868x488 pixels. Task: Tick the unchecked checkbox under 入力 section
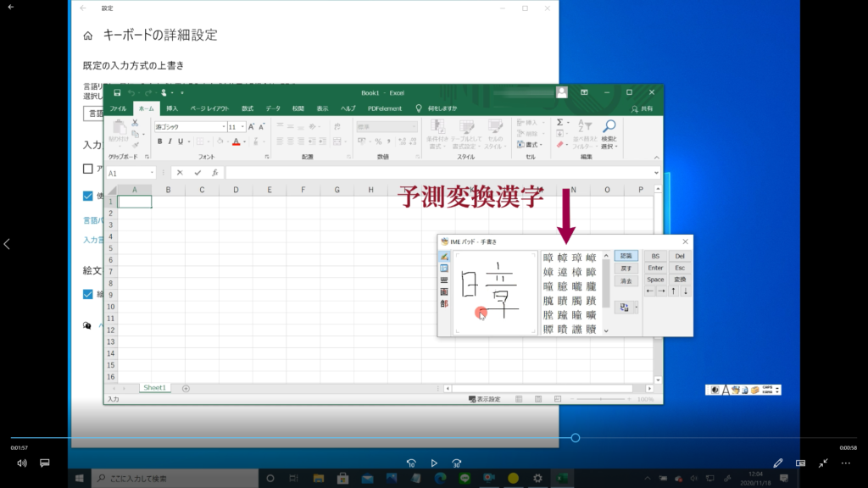click(x=87, y=169)
